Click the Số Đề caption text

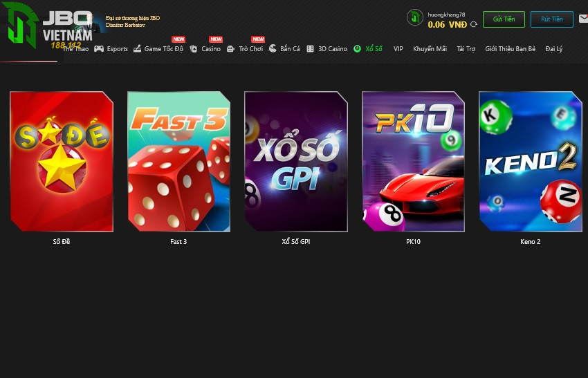(62, 242)
